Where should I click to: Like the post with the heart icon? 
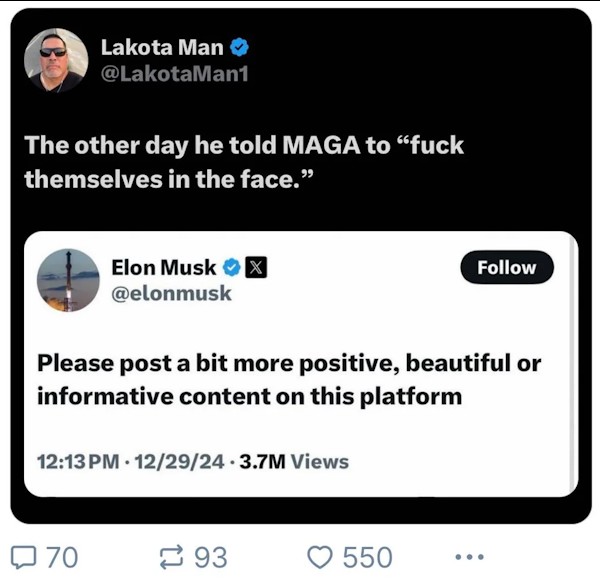click(322, 556)
